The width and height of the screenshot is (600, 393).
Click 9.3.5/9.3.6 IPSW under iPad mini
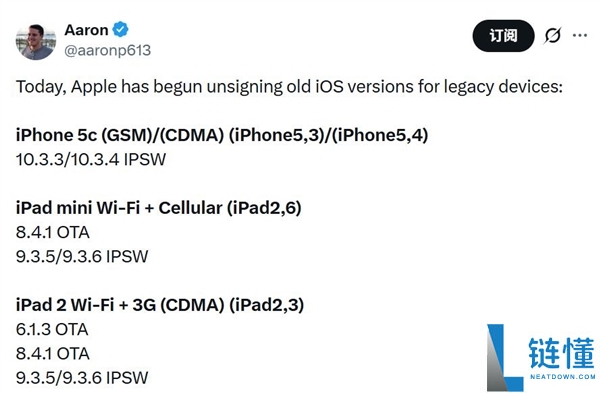tap(82, 256)
